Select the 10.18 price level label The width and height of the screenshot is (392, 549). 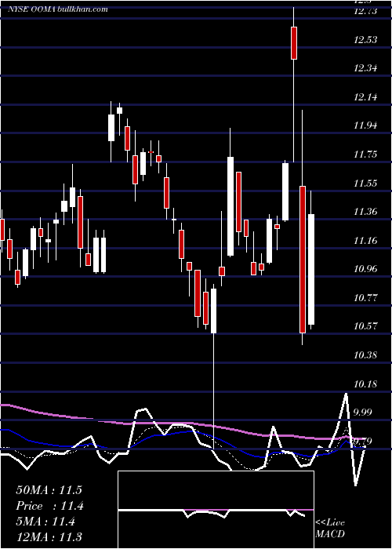[x=365, y=384]
